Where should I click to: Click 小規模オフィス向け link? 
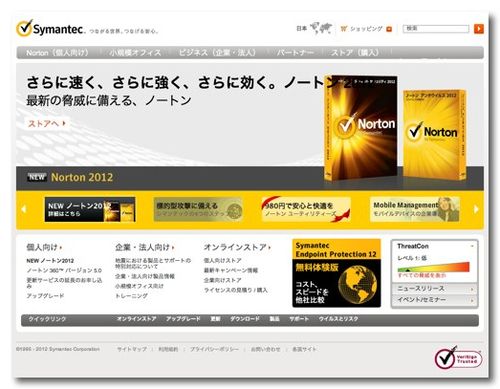139,286
